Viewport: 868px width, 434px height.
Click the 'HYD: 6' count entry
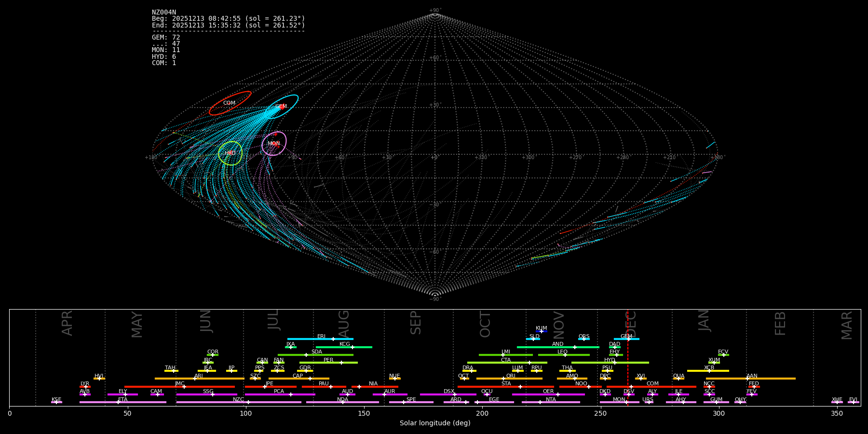[164, 57]
